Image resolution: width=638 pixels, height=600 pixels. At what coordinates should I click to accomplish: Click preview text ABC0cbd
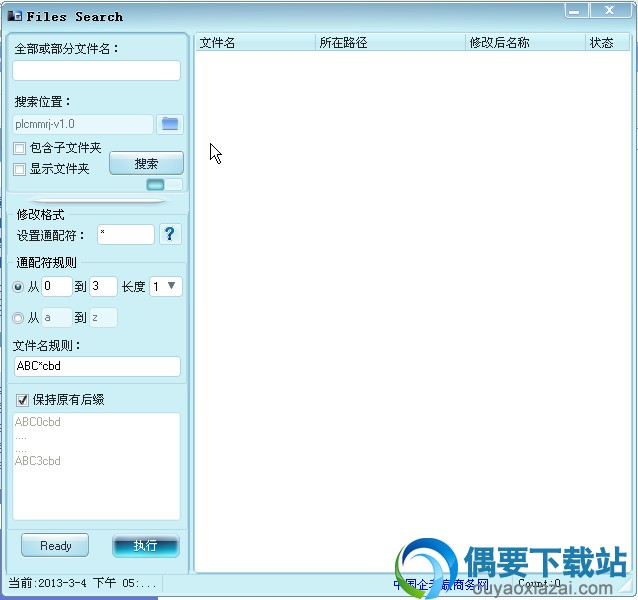coord(38,422)
